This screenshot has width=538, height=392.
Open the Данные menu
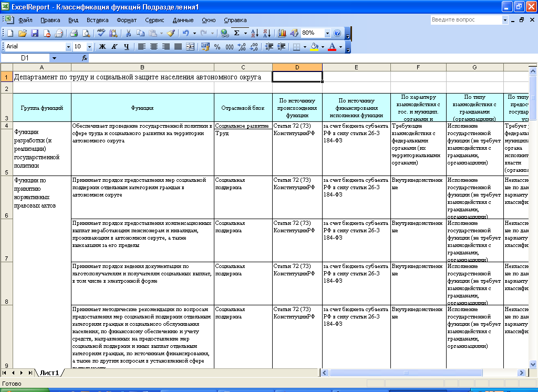(x=183, y=20)
